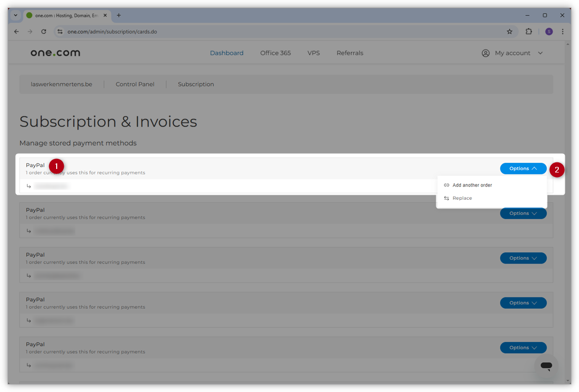Viewport: 579px width, 392px height.
Task: Collapse the open Options menu on the first PayPal card
Action: [x=523, y=168]
